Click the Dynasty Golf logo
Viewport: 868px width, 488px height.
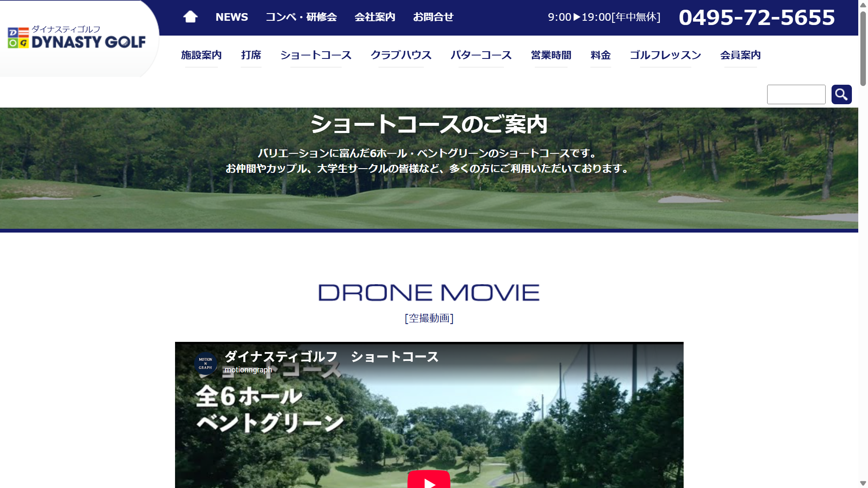77,37
